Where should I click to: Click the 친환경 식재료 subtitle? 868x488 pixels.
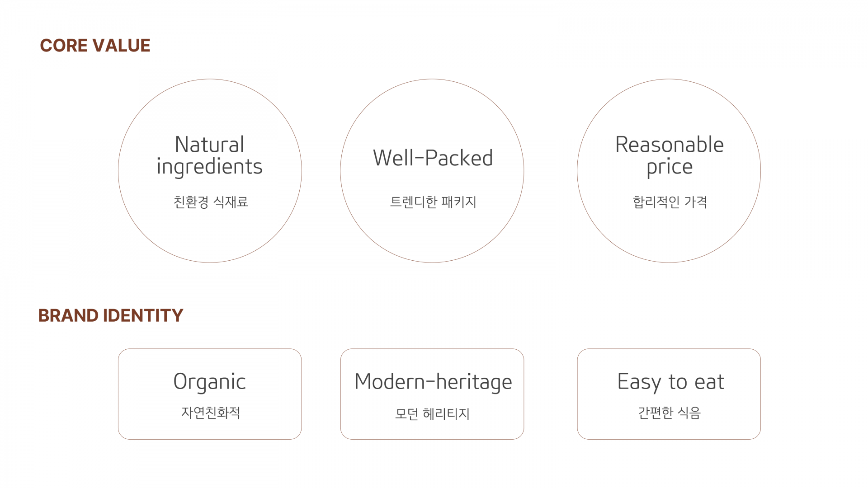coord(211,202)
